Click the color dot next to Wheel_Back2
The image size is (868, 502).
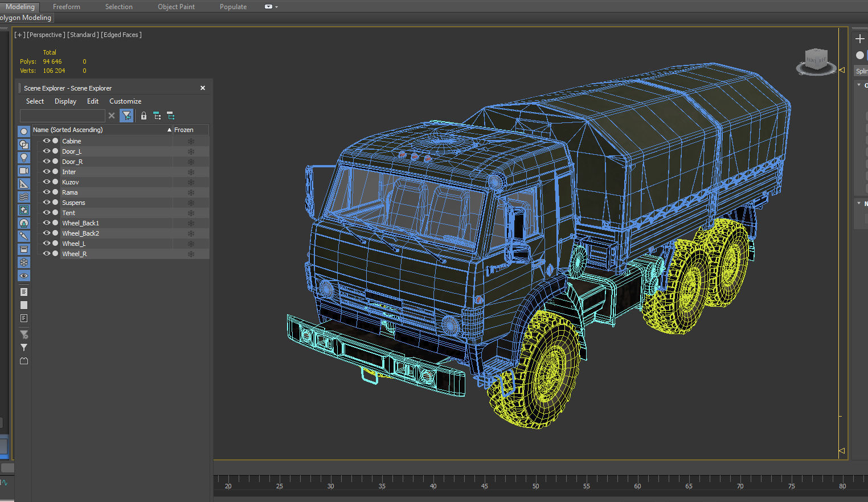click(55, 233)
